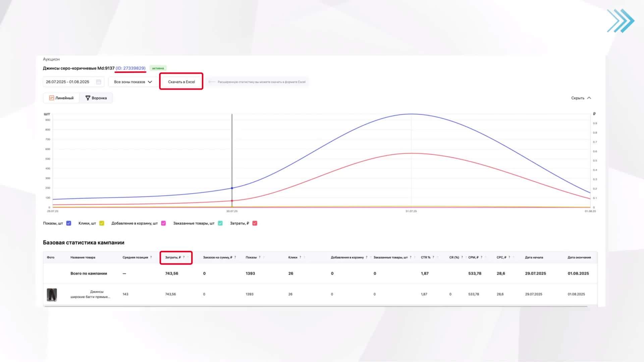Select the Линейный chart tab
This screenshot has width=644, height=362.
pyautogui.click(x=61, y=98)
